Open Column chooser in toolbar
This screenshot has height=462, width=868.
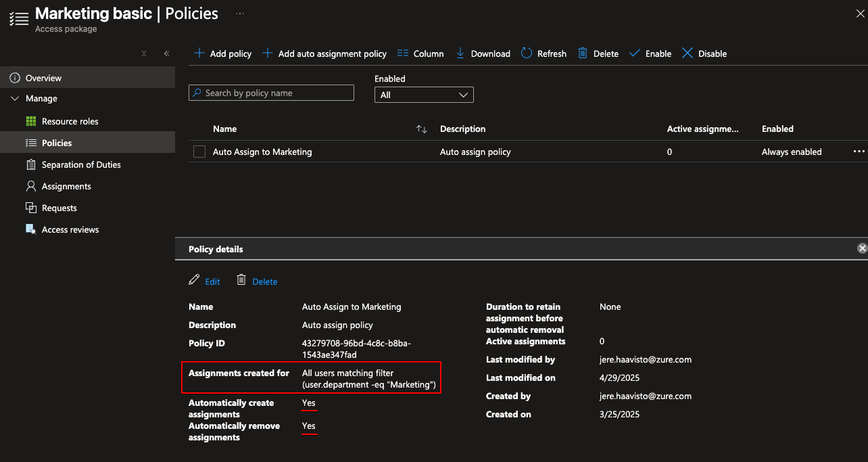tap(420, 53)
